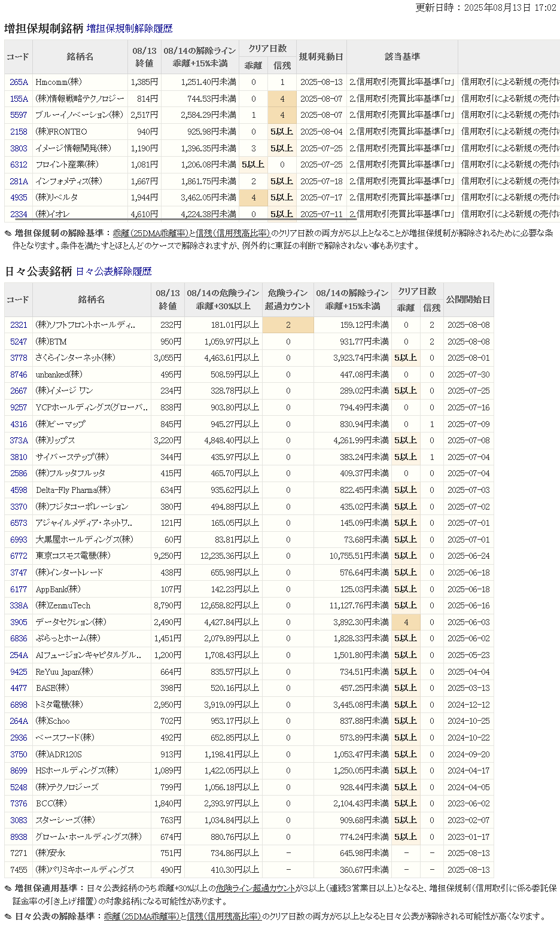560x929 pixels.
Task: Open stock code 254A link
Action: tap(19, 655)
